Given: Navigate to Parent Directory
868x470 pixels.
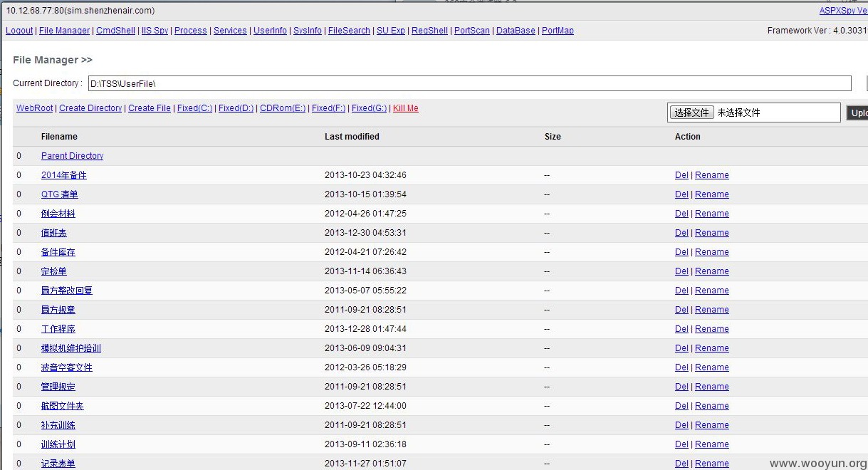Looking at the screenshot, I should 72,156.
